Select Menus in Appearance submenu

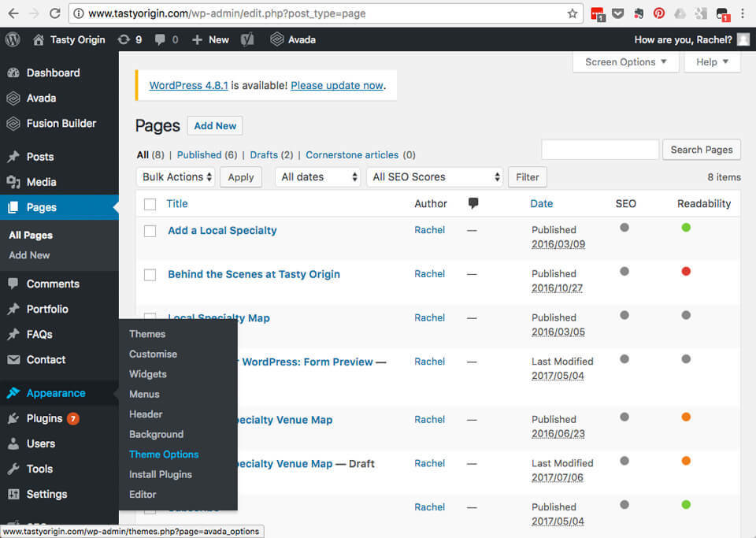pos(144,394)
